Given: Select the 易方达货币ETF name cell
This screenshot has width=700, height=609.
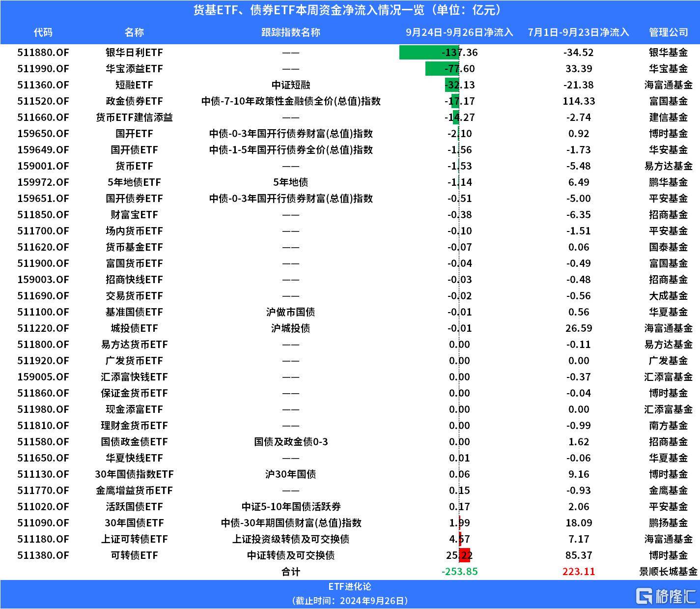Looking at the screenshot, I should (134, 345).
